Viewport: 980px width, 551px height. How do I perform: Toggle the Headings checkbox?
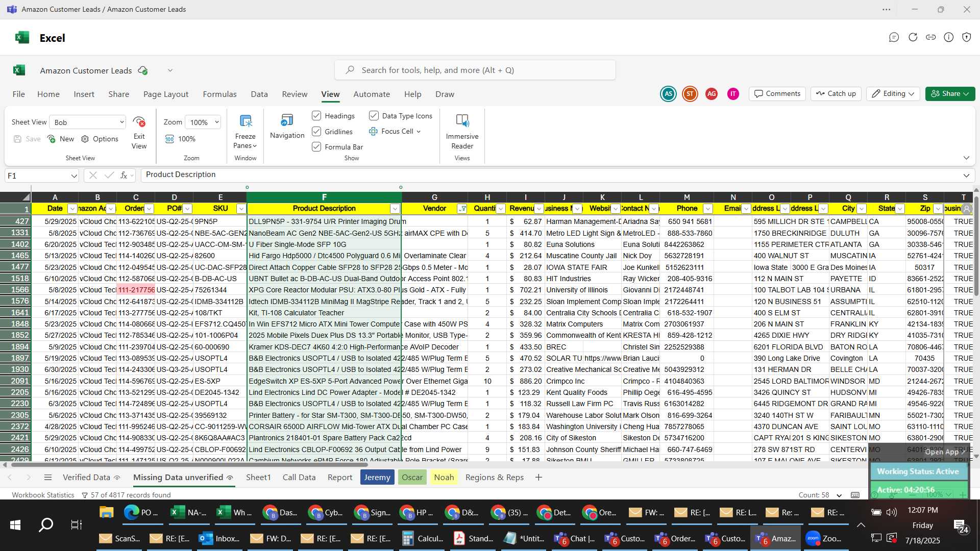pos(316,116)
